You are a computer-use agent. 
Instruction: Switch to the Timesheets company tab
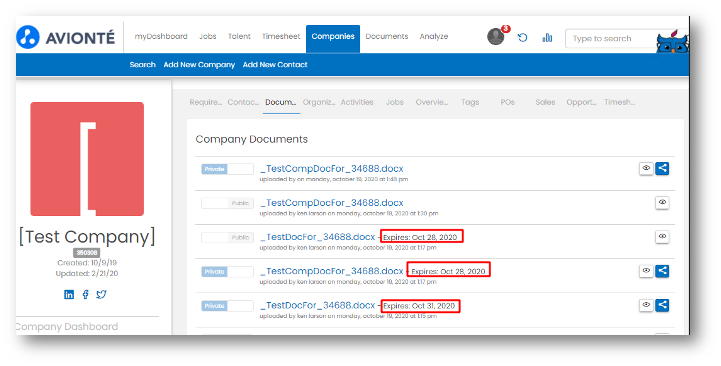pos(619,102)
